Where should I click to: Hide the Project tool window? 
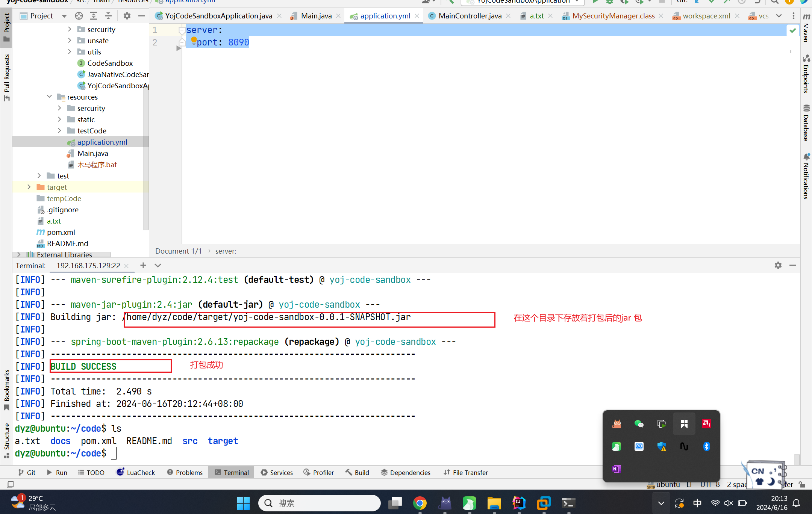coord(141,16)
